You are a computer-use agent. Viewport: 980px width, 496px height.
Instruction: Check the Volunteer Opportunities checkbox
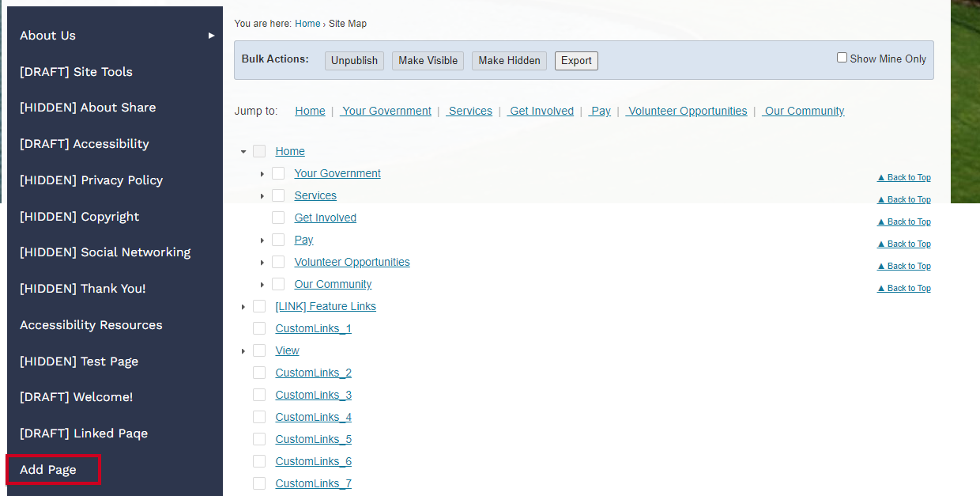click(278, 262)
